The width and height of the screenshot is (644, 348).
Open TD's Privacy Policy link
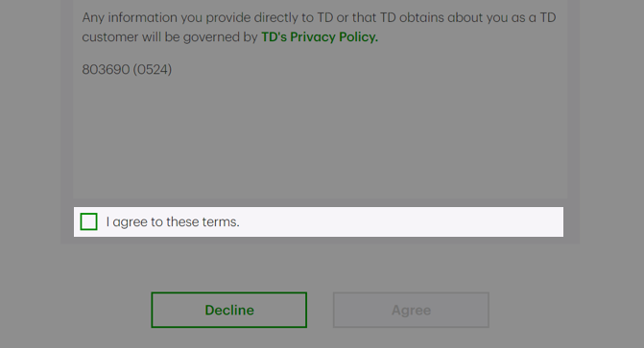320,37
